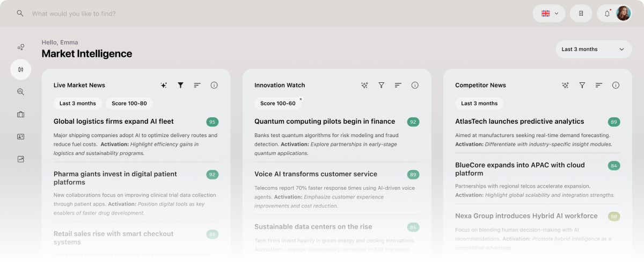Select the chart analytics icon in sidebar
The height and width of the screenshot is (264, 644).
(x=20, y=159)
